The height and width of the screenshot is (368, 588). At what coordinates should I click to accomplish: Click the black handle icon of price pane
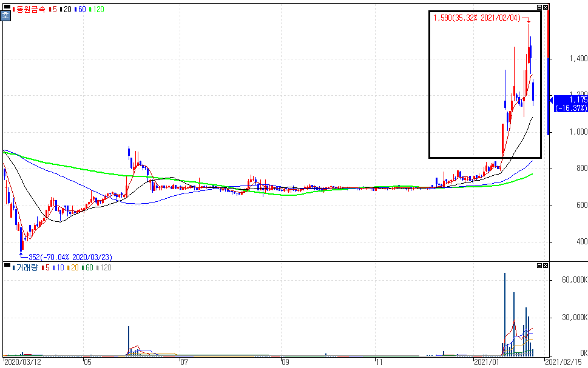click(7, 7)
